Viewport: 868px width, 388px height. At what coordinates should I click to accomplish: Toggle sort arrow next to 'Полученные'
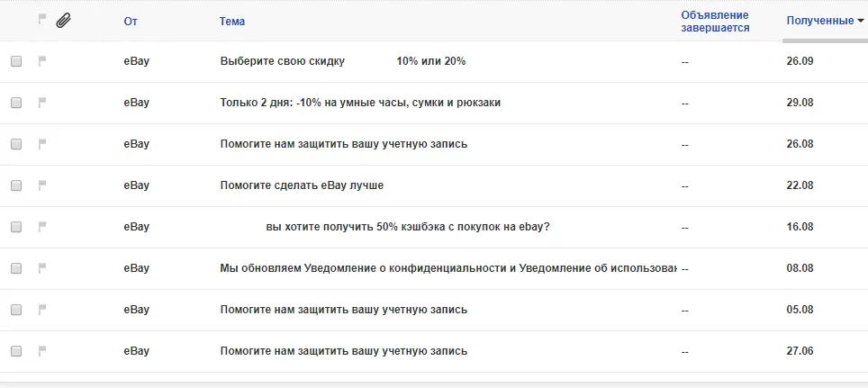860,21
